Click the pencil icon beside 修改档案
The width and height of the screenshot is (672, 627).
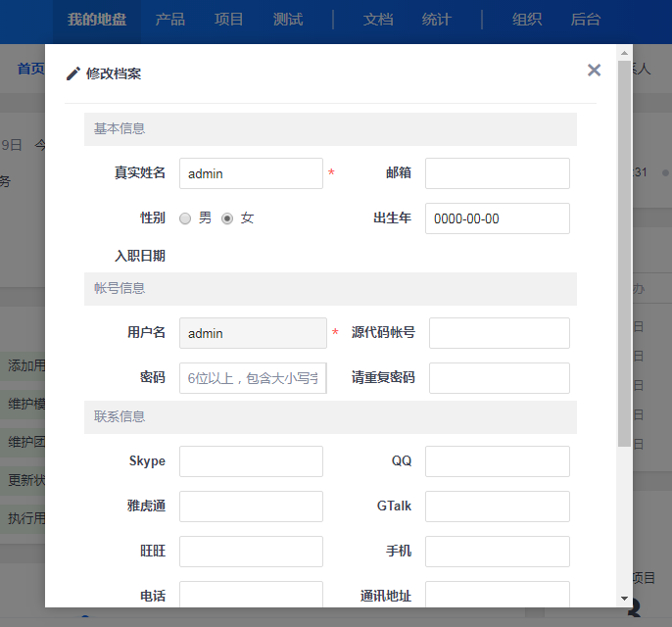(x=72, y=73)
